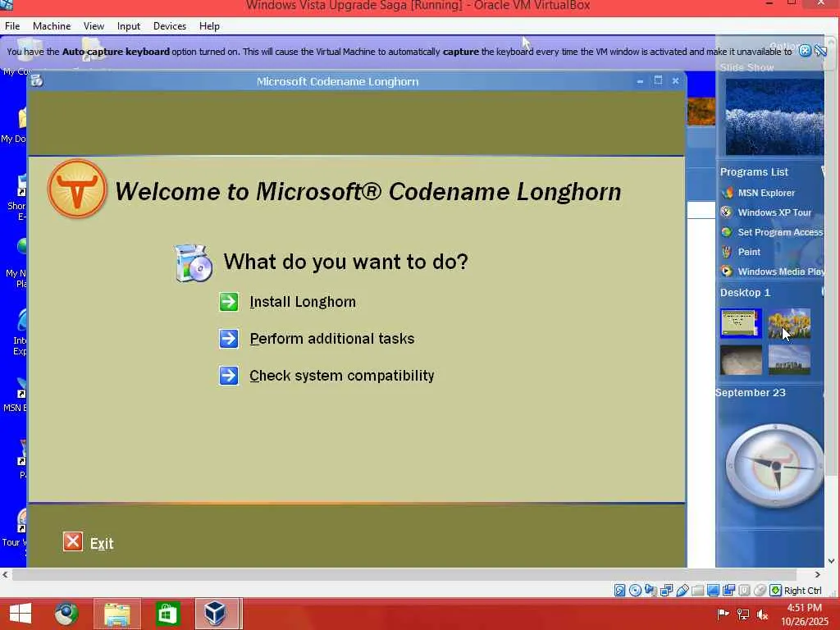The width and height of the screenshot is (840, 630).
Task: Click the VirtualBox shared folders indicator
Action: [697, 591]
